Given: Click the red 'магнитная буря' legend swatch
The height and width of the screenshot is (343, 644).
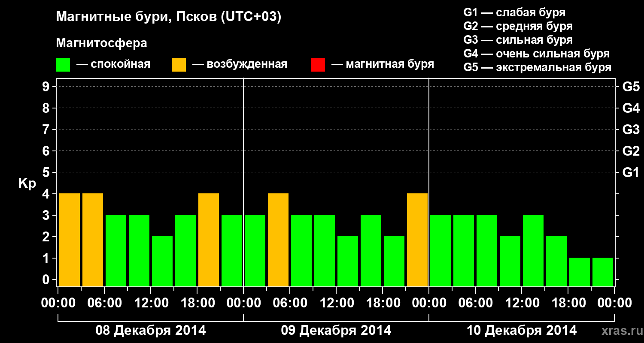Looking at the screenshot, I should [318, 64].
